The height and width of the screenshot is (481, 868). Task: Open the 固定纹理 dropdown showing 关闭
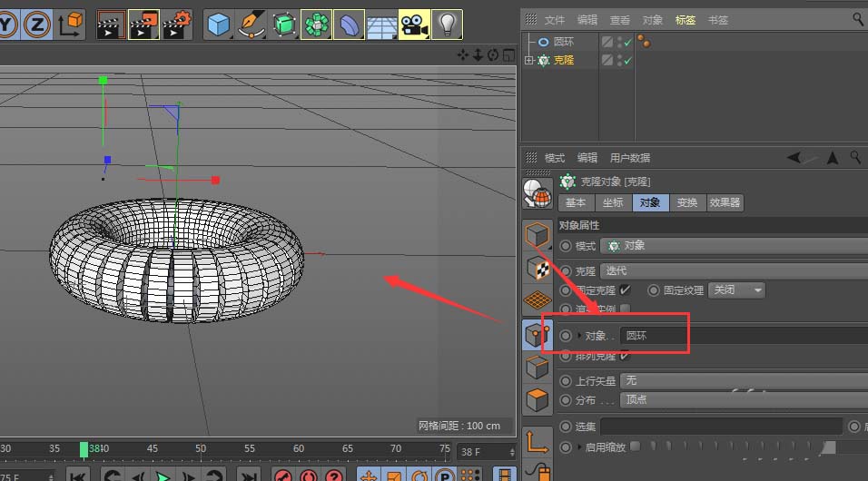tap(735, 290)
